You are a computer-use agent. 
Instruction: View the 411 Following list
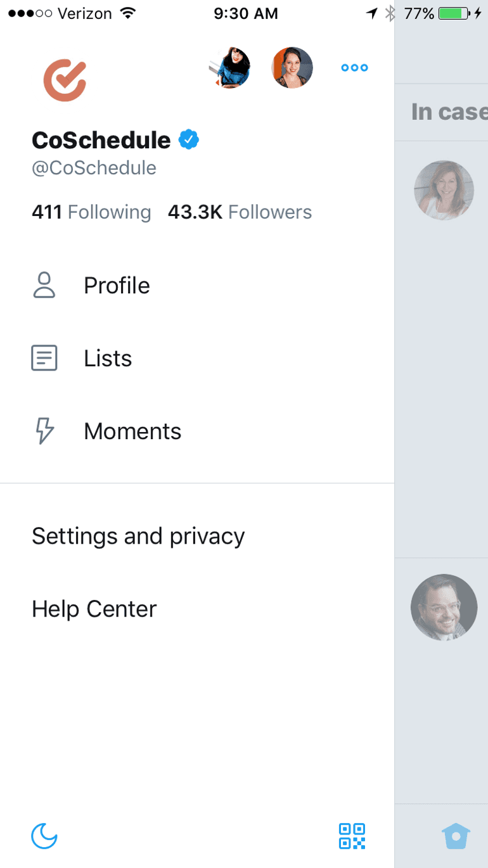(91, 212)
